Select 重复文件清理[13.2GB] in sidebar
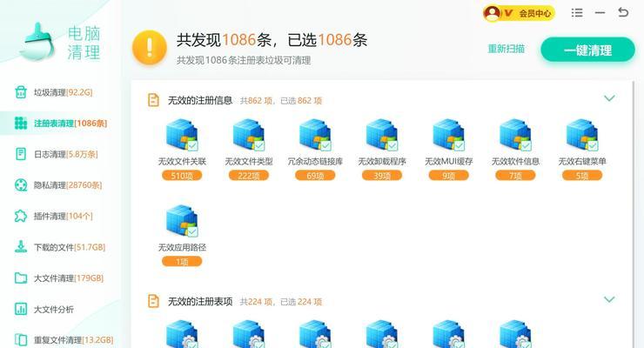This screenshot has height=348, width=644. (61, 340)
